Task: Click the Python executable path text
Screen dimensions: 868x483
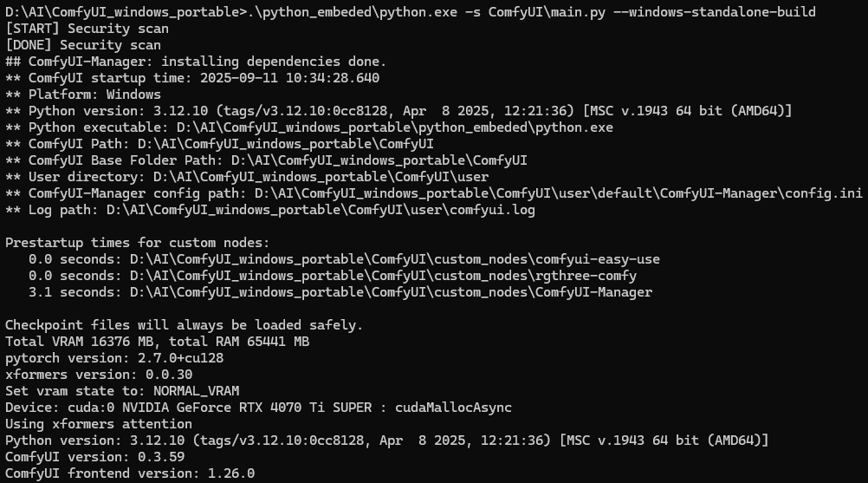Action: click(395, 127)
